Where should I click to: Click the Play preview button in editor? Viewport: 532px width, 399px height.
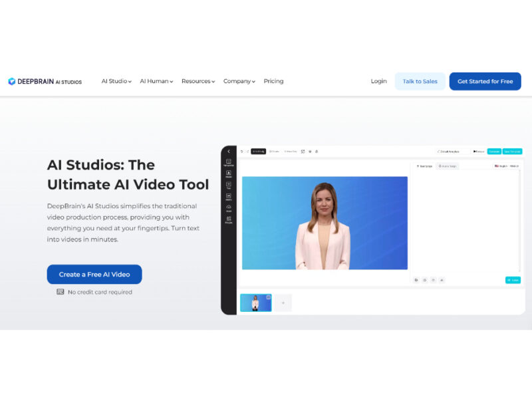tap(478, 152)
